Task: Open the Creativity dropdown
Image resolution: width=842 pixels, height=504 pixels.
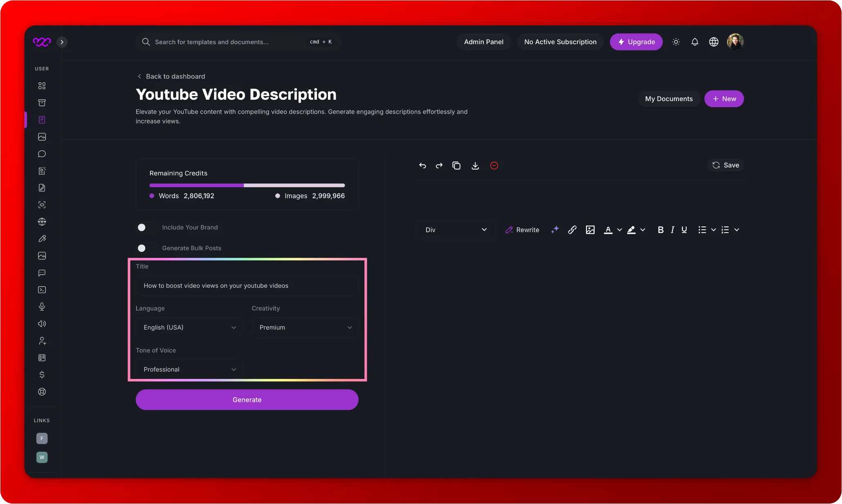Action: pos(305,327)
